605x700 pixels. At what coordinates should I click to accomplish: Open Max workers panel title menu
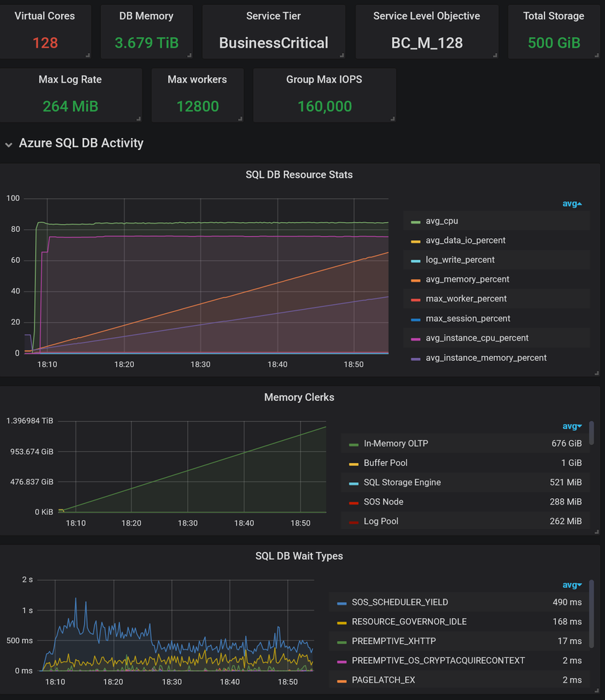tap(197, 79)
